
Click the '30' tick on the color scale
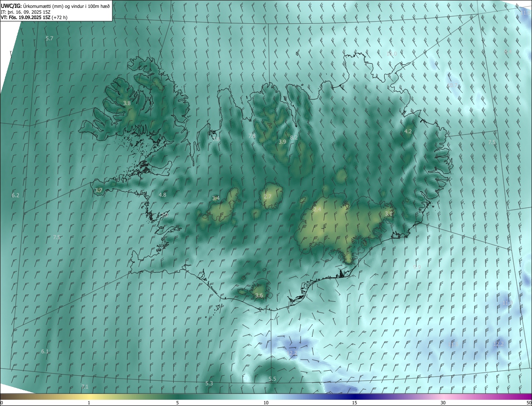coord(443,403)
